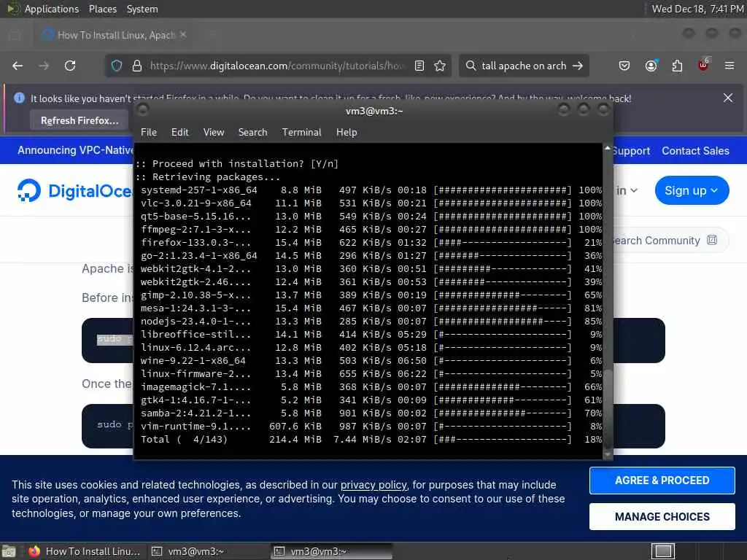Click show desktop icon in taskbar
This screenshot has width=747, height=560.
[9, 551]
